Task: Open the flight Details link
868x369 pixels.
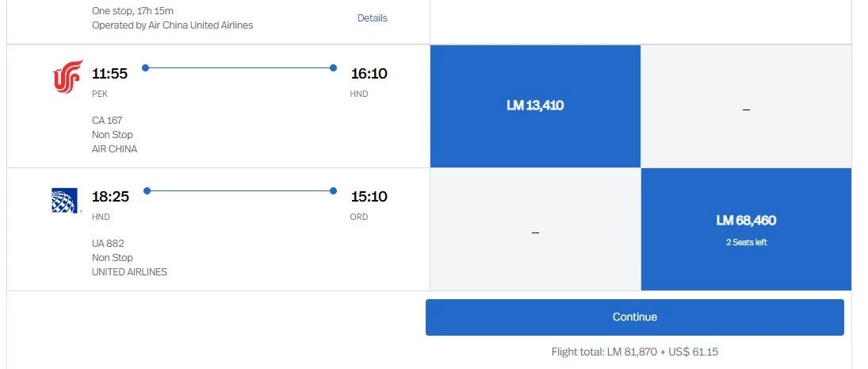Action: click(373, 18)
